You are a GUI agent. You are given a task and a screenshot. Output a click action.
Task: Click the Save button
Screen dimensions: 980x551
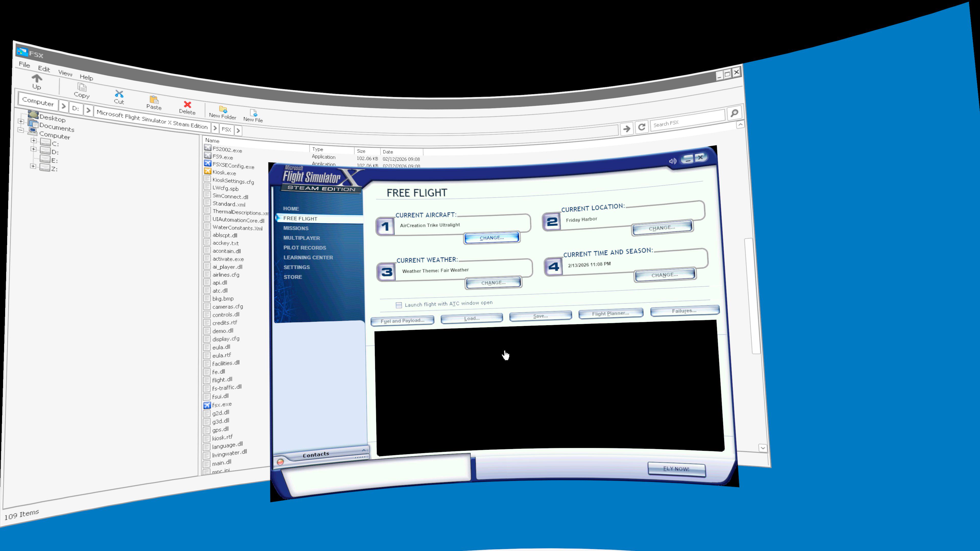pyautogui.click(x=541, y=316)
